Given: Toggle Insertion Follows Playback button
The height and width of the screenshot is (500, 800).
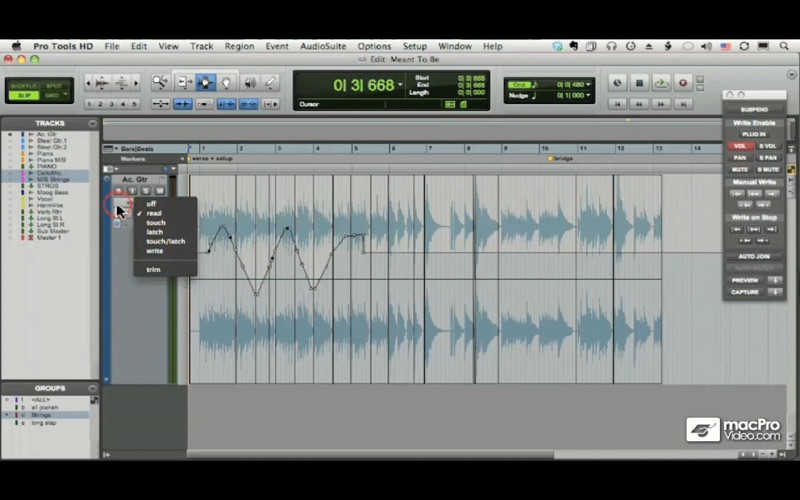Looking at the screenshot, I should pyautogui.click(x=270, y=104).
